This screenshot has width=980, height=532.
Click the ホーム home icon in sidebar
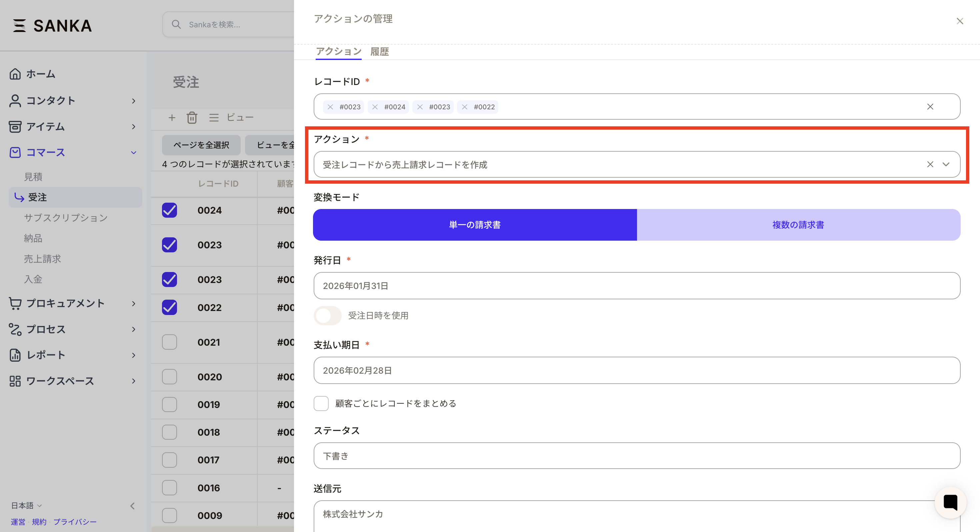tap(15, 74)
